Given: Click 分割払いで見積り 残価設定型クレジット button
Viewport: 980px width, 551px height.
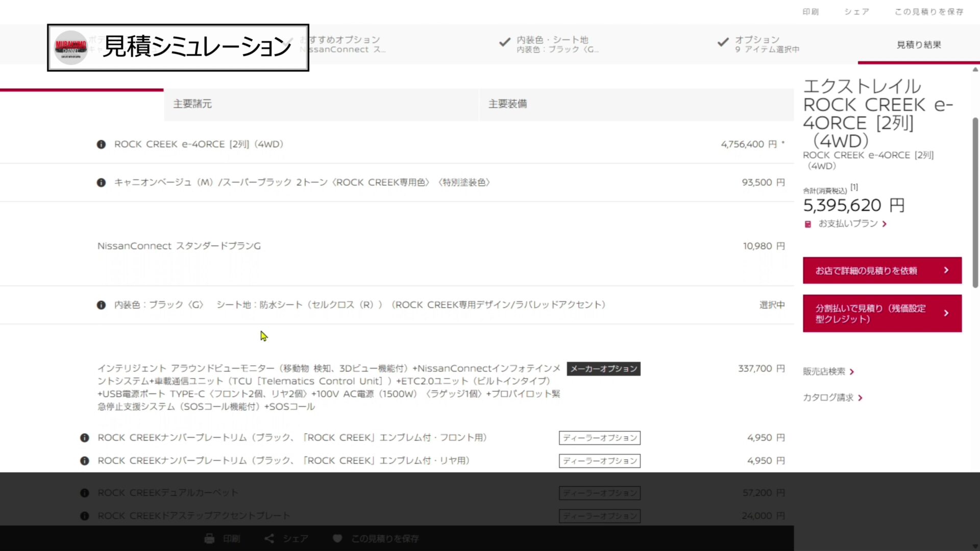Looking at the screenshot, I should coord(882,313).
